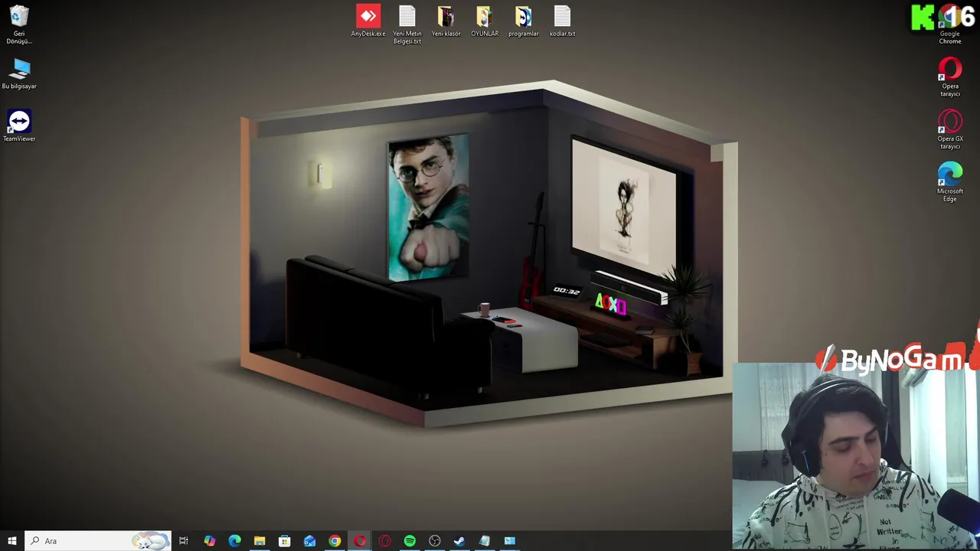Select the OYUNLAR folder icon

(x=485, y=21)
